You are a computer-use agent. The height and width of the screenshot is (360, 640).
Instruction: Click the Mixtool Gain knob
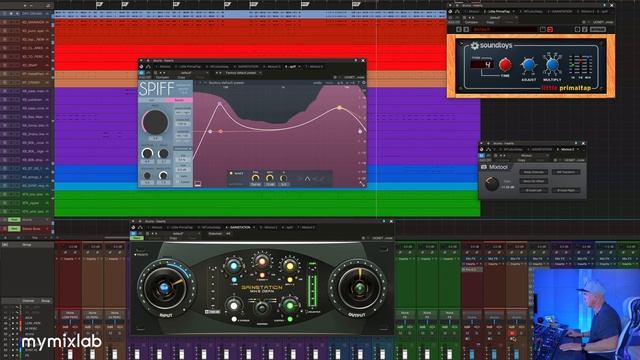click(x=491, y=184)
